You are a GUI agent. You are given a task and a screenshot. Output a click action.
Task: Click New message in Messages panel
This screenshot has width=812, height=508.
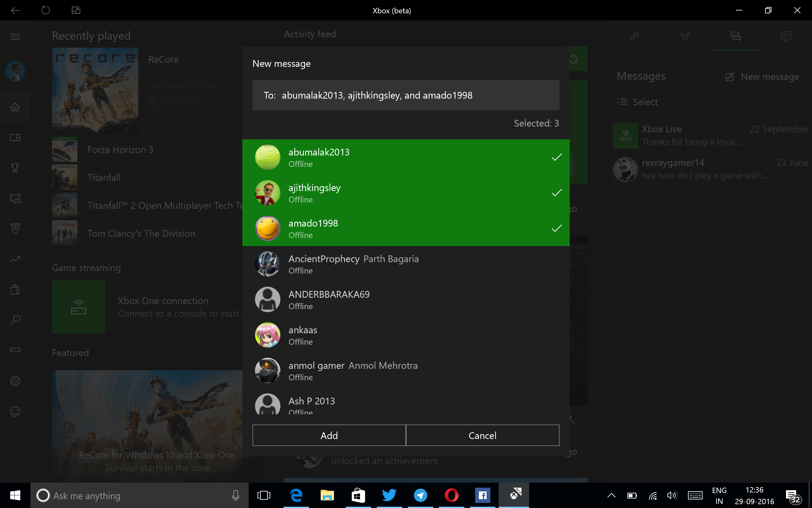pos(762,77)
